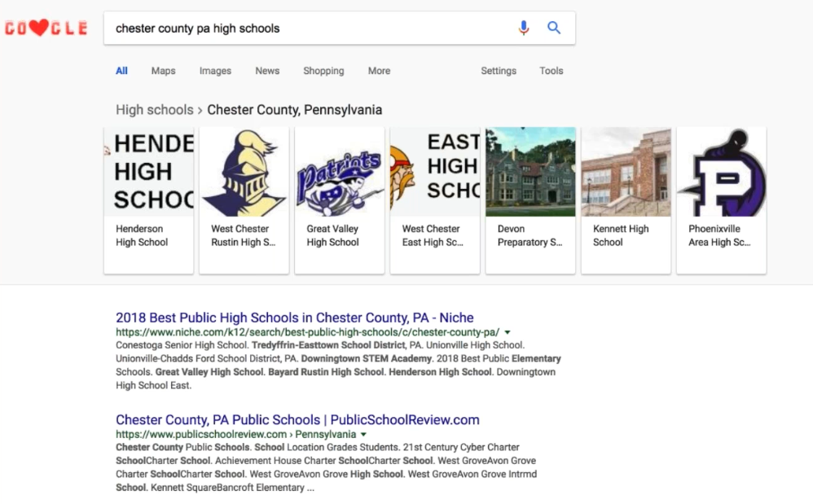This screenshot has height=504, width=813.
Task: Open the Great Valley Patriots logo image
Action: click(339, 172)
